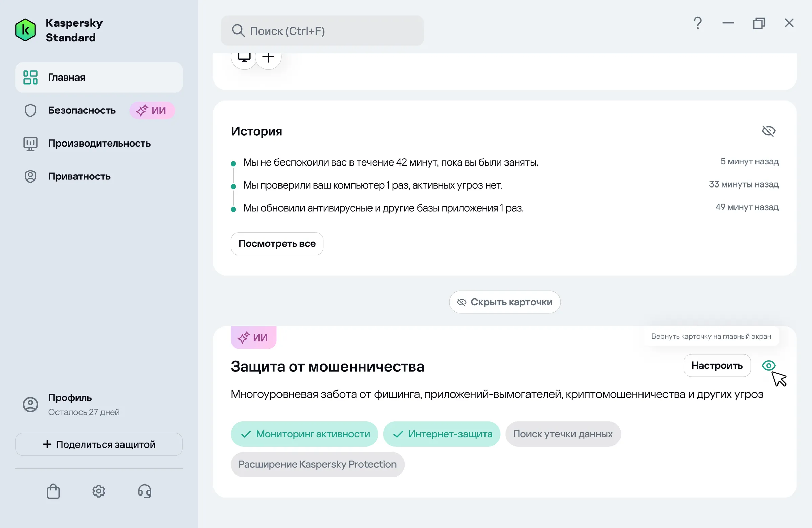This screenshot has width=812, height=528.
Task: Open support headset icon
Action: point(144,491)
